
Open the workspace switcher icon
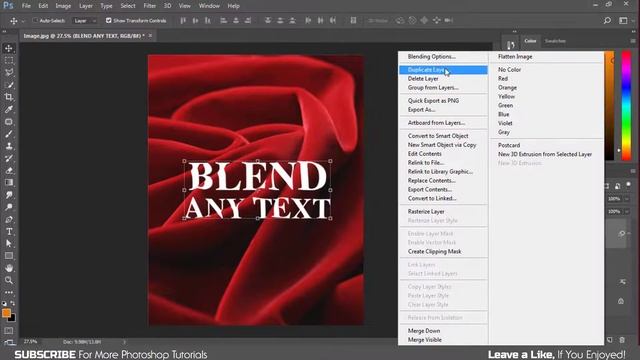(623, 20)
